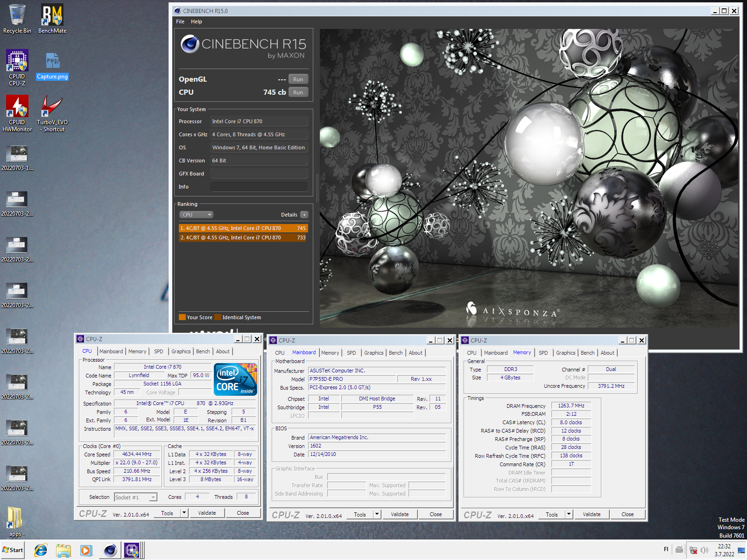Click Close in the left CPU-Z window
Image resolution: width=747 pixels, height=560 pixels.
(243, 513)
